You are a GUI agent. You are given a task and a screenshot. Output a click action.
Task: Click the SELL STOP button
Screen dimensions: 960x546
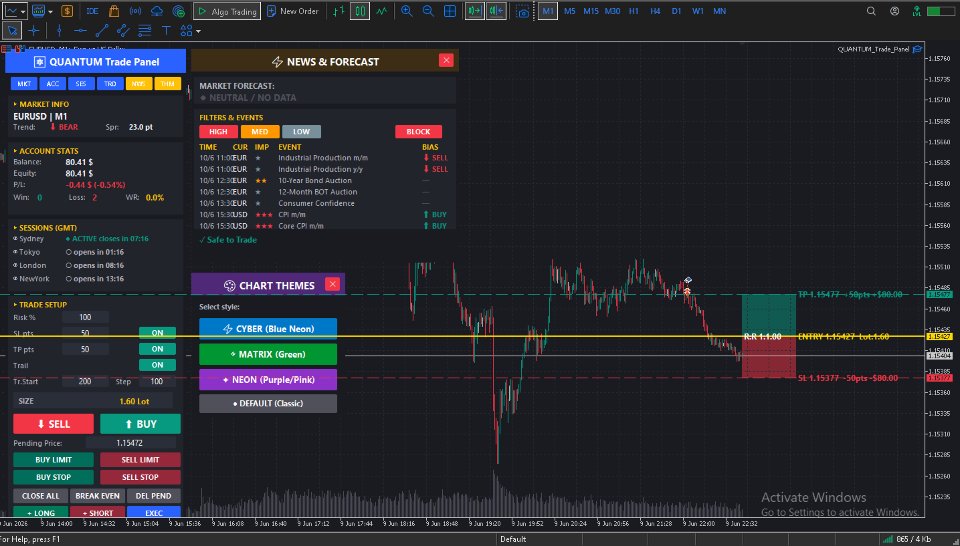140,477
